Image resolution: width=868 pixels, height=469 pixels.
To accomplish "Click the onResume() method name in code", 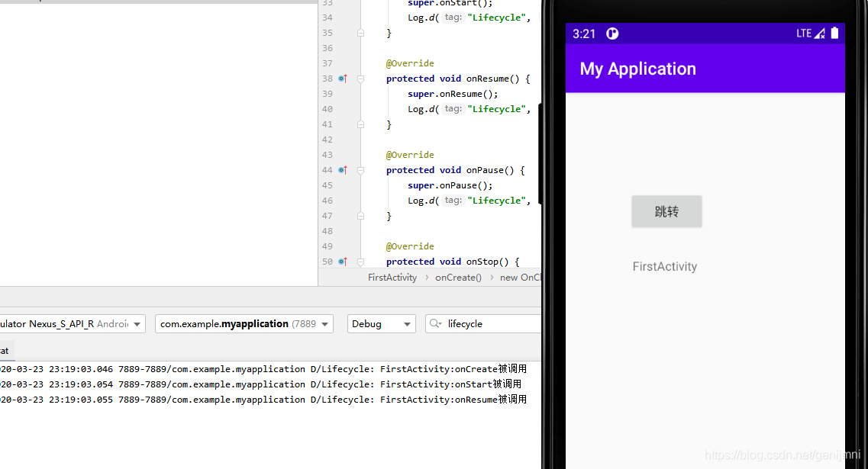I will tap(492, 79).
